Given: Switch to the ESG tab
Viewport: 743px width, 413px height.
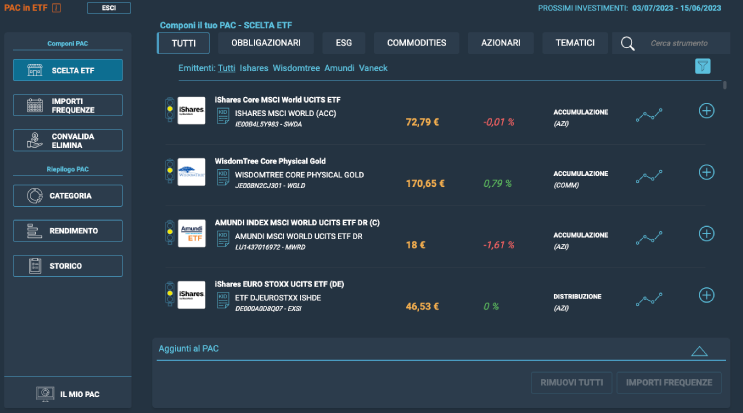Looking at the screenshot, I should coord(344,43).
